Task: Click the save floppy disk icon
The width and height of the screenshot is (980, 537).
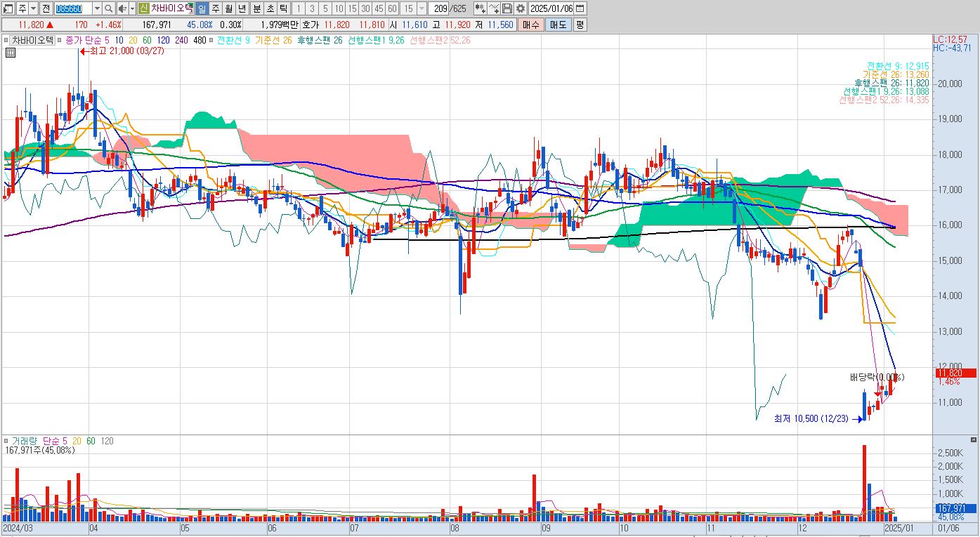Action: pos(507,8)
